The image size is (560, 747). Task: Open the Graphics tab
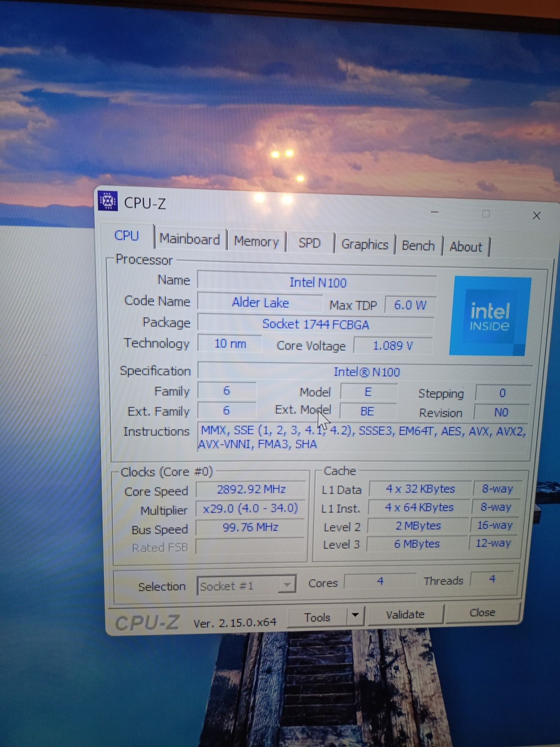point(364,244)
